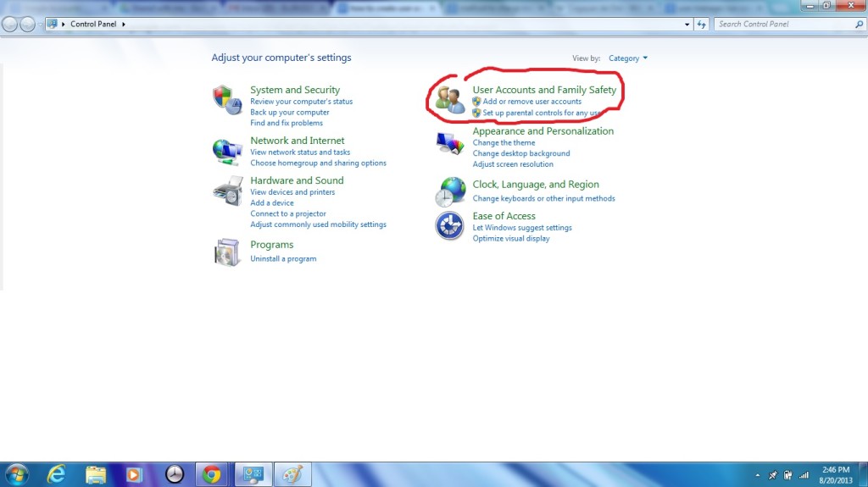Click the tray icon left of power plug
Viewport: 868px width, 487px height.
tap(773, 475)
